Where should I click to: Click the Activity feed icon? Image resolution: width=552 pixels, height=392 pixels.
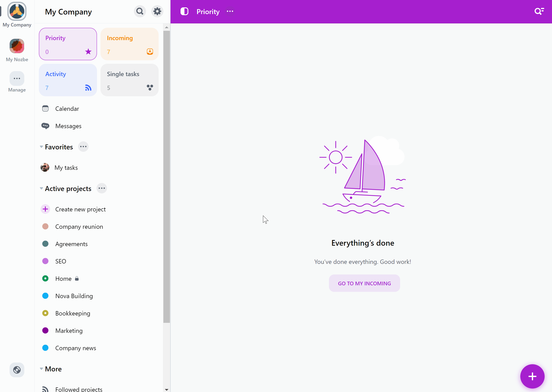pyautogui.click(x=87, y=88)
